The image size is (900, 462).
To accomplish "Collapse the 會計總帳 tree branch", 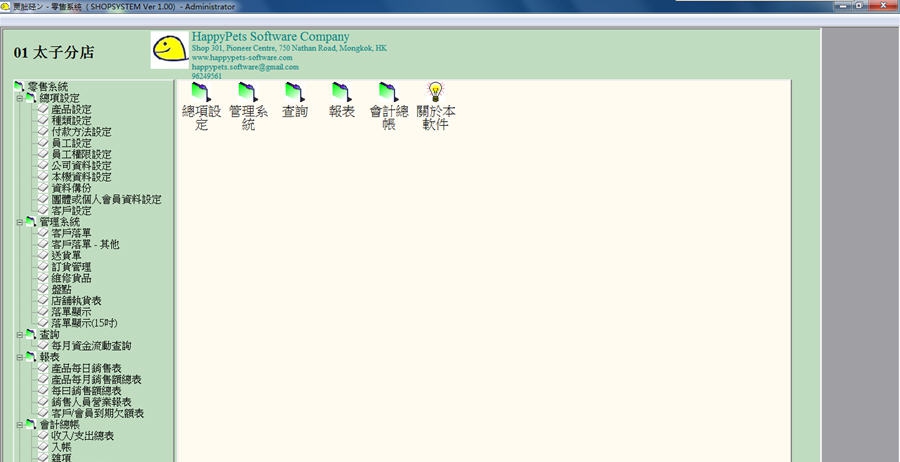I will [x=19, y=425].
